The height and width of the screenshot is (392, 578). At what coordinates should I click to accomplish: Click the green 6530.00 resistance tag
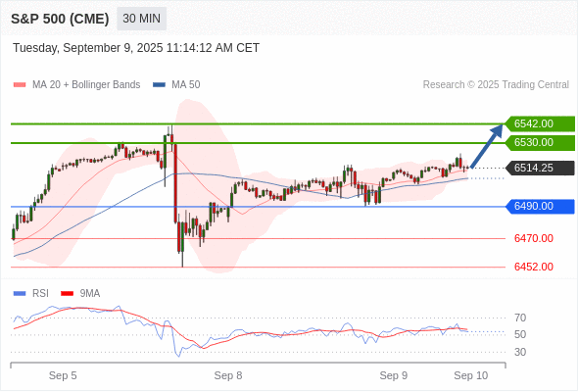pyautogui.click(x=540, y=142)
